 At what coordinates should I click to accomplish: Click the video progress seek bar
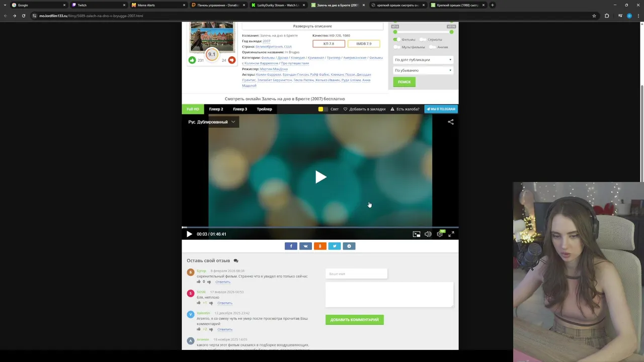coord(320,227)
